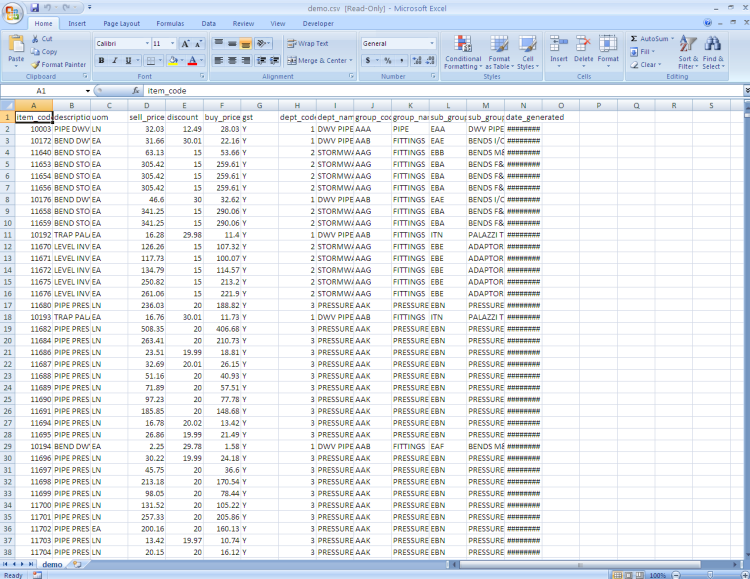Align cell text to the left
Viewport: 750px width, 579px height.
[219, 61]
